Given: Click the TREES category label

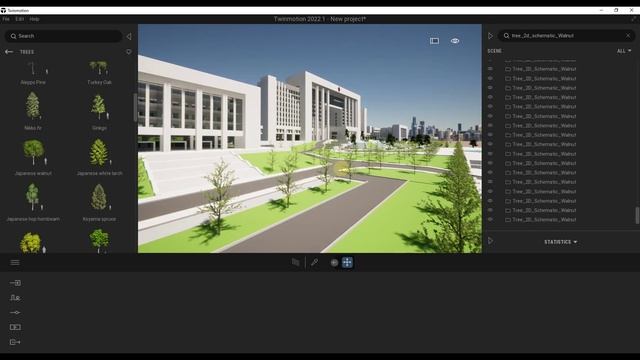Looking at the screenshot, I should click(27, 52).
